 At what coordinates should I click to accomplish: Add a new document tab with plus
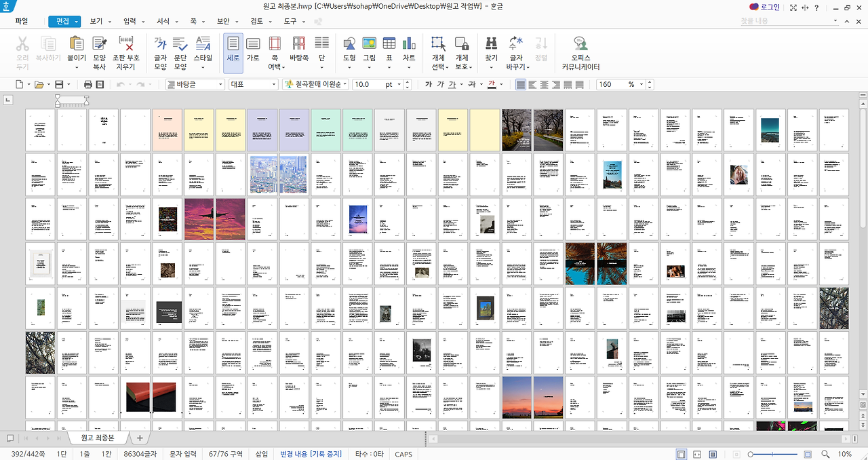(x=139, y=438)
